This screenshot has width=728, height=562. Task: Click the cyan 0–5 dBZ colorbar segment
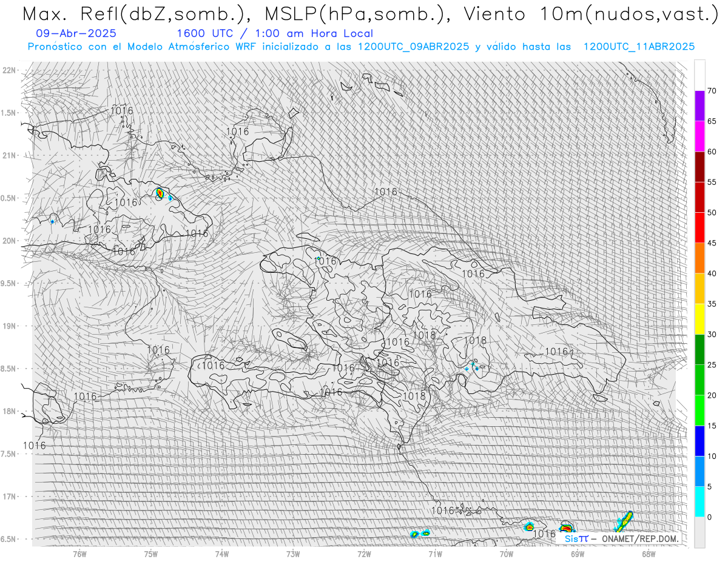pyautogui.click(x=699, y=501)
